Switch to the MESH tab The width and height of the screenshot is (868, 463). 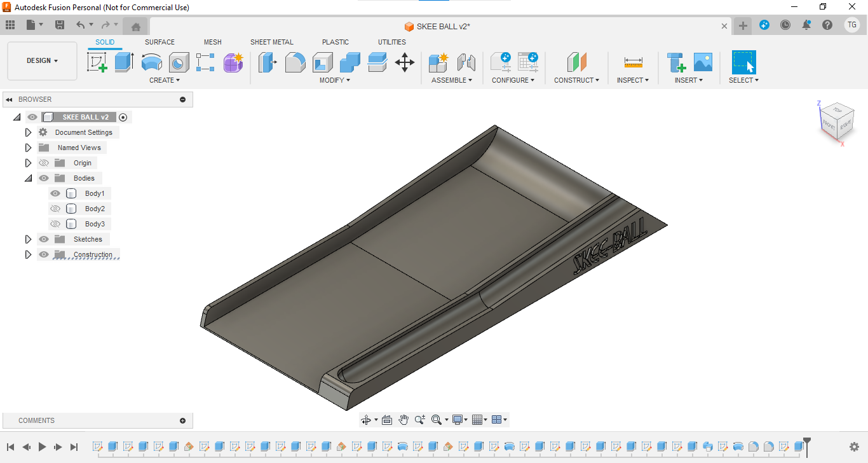coord(213,42)
